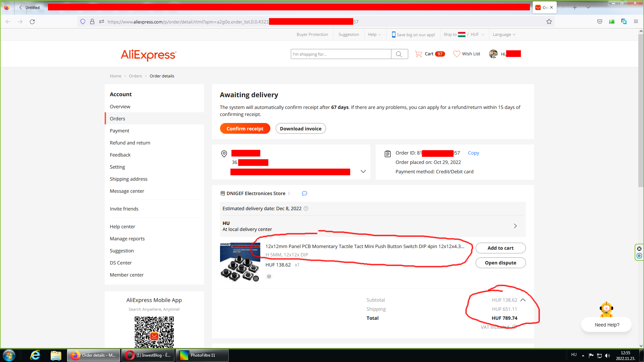The image size is (644, 362).
Task: Open the Firefox application menu icon
Action: pyautogui.click(x=636, y=22)
